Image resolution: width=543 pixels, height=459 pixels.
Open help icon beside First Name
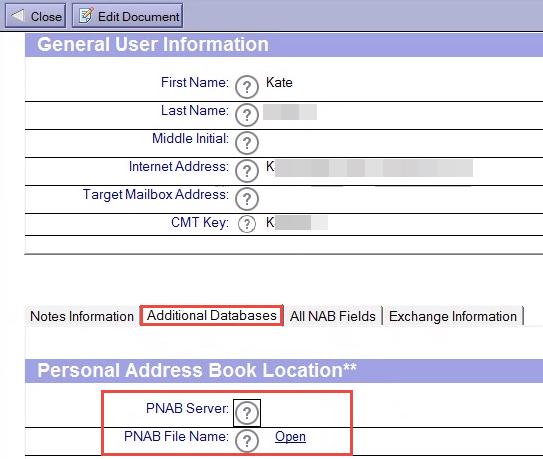pos(247,87)
